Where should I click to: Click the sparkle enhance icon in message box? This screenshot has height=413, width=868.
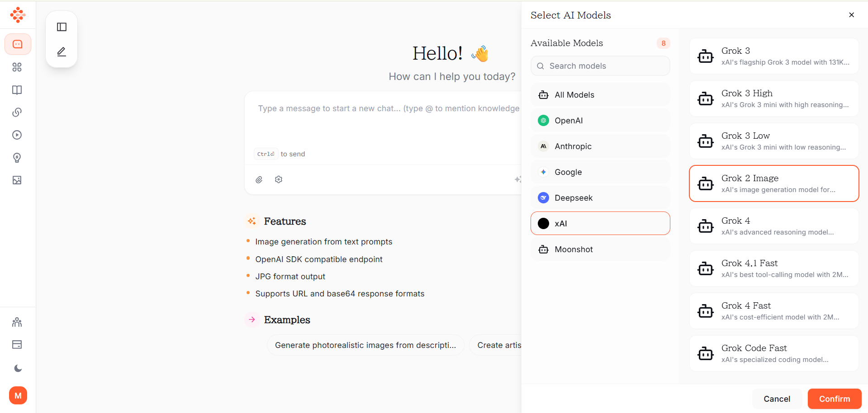[518, 179]
